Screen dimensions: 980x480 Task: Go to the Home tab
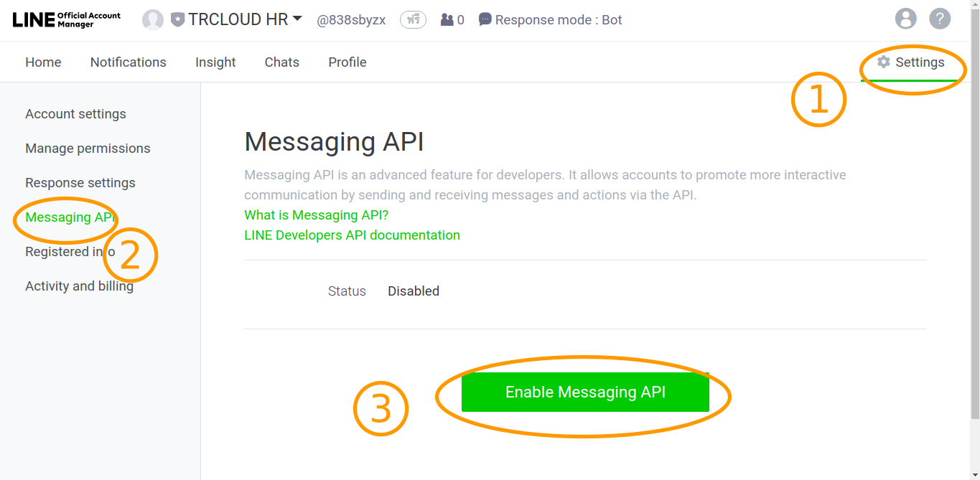tap(43, 62)
